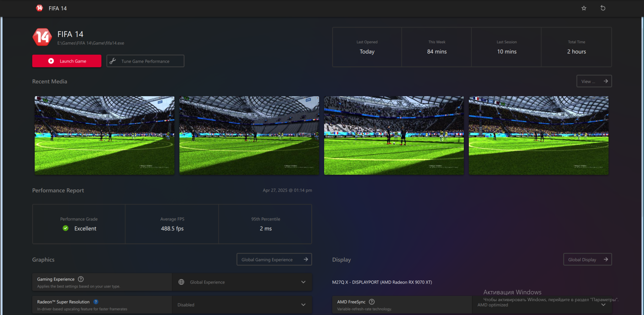This screenshot has width=644, height=315.
Task: Click the reset arrow icon in title bar
Action: pos(603,8)
